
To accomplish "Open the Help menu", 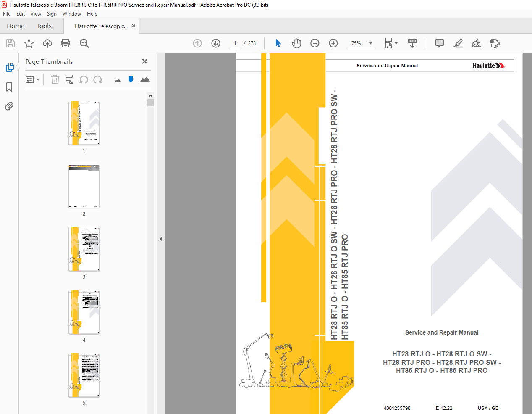I will 92,14.
